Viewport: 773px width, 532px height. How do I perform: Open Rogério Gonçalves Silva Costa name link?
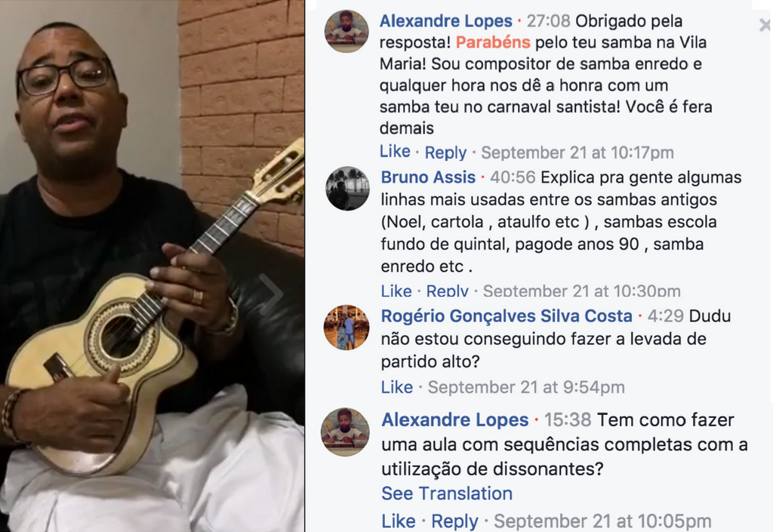click(x=507, y=315)
